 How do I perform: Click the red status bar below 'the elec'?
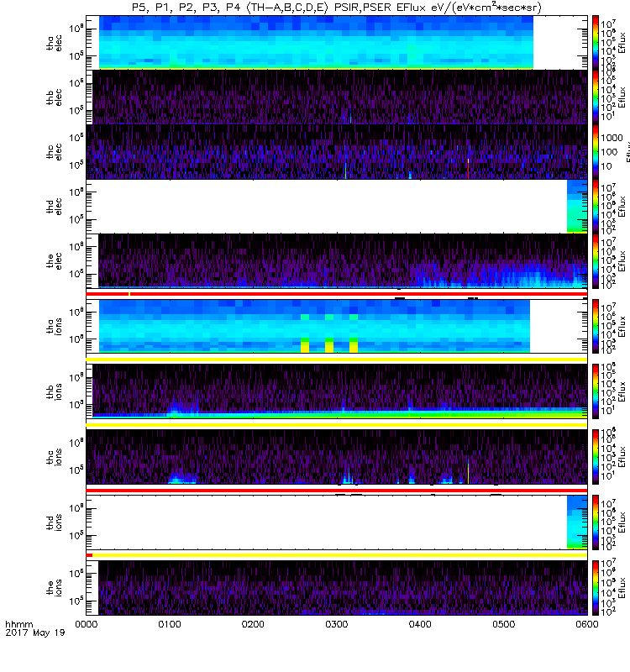[337, 293]
